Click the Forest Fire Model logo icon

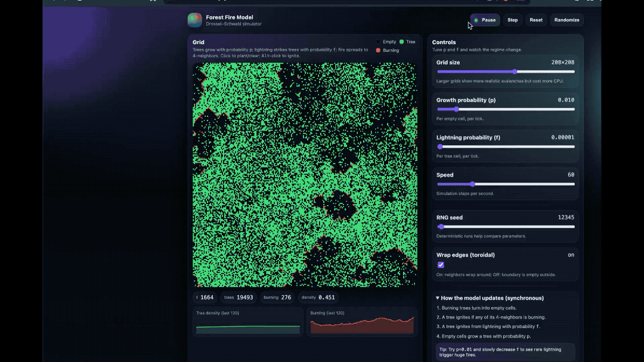(x=194, y=20)
